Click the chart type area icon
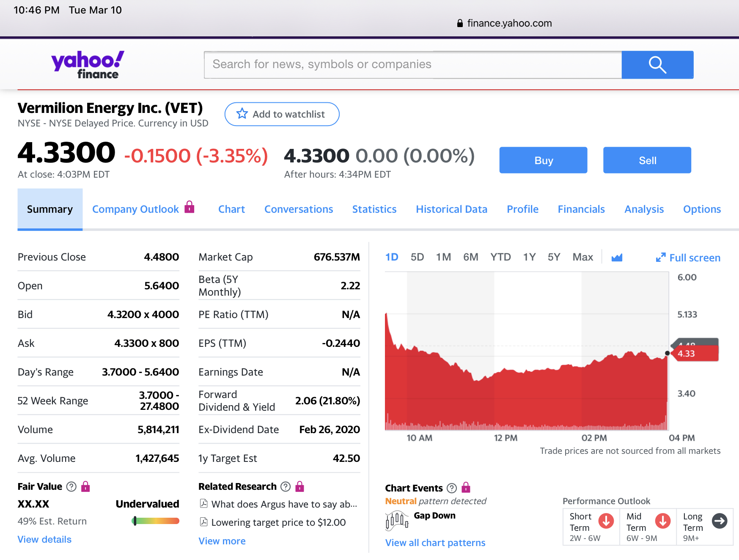The image size is (739, 560). (x=617, y=257)
